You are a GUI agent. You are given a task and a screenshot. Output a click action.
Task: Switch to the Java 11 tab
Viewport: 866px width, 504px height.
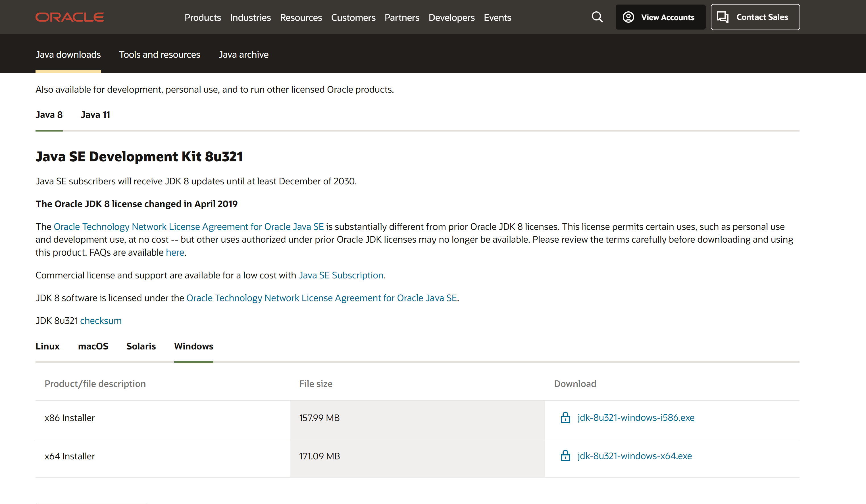click(95, 115)
